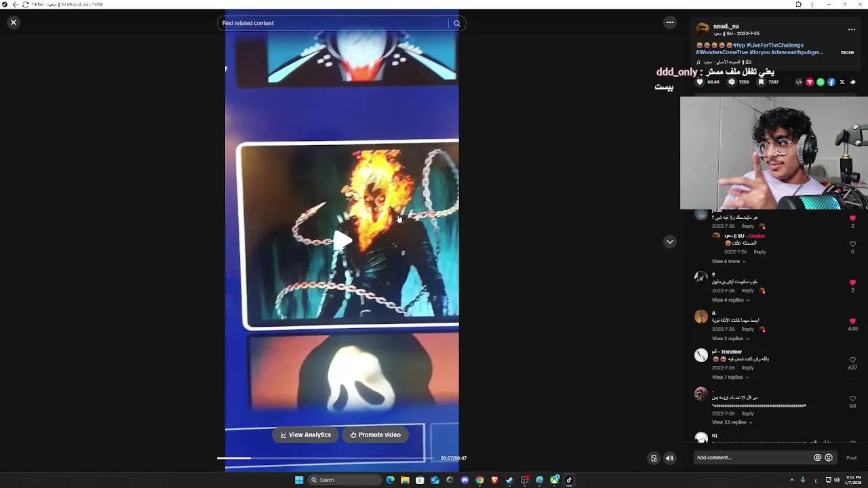The image size is (868, 488).
Task: Mute the video with the speaker icon
Action: pyautogui.click(x=670, y=458)
